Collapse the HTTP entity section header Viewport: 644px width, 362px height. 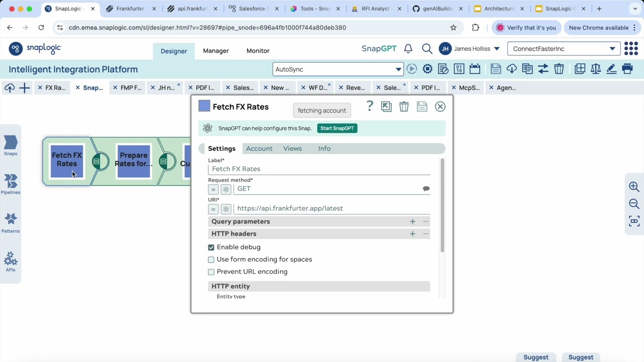319,286
